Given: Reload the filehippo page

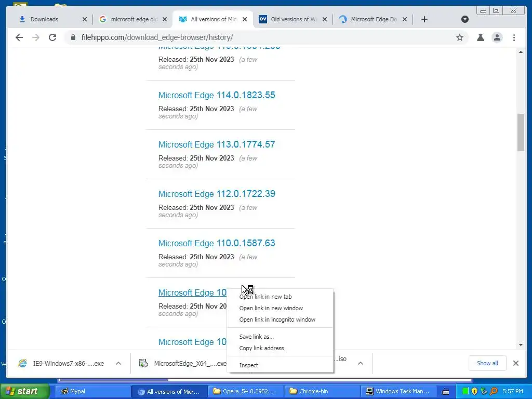Looking at the screenshot, I should coord(52,37).
